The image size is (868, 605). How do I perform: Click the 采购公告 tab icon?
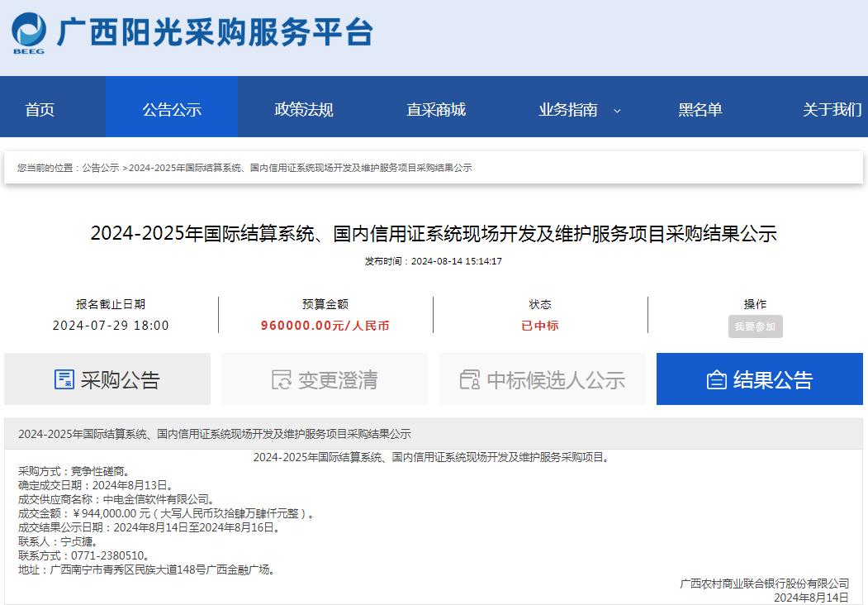[x=64, y=379]
